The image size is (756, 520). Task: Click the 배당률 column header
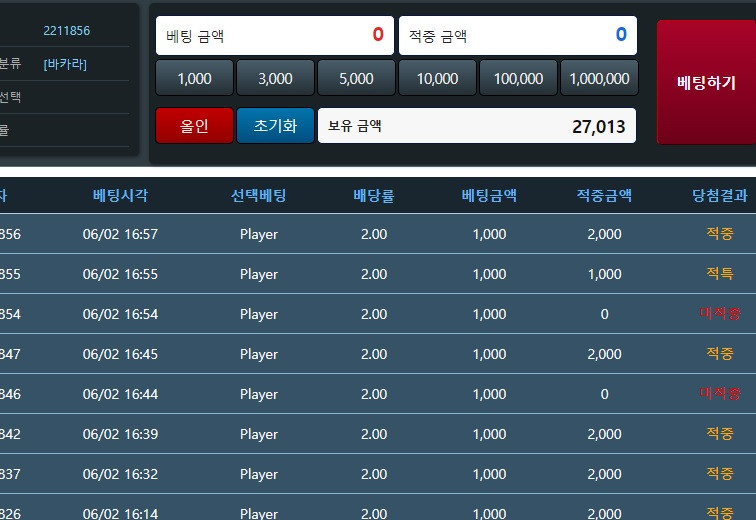[x=373, y=196]
